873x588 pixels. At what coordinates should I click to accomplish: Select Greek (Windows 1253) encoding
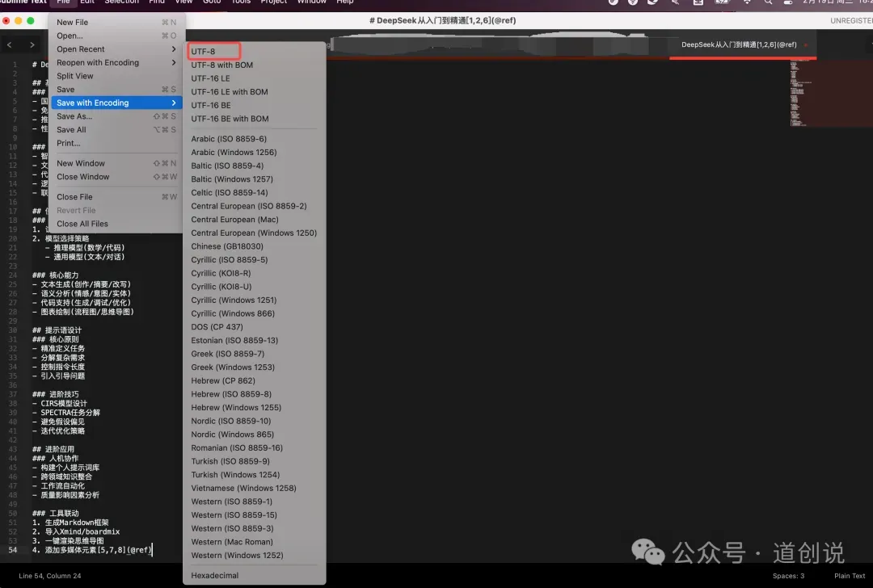point(255,367)
